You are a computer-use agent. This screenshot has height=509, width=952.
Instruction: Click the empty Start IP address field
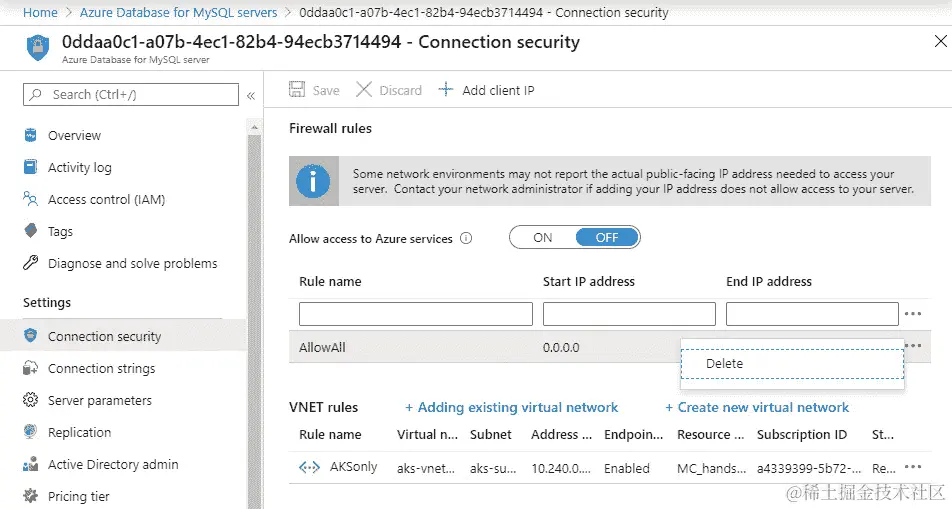(629, 314)
